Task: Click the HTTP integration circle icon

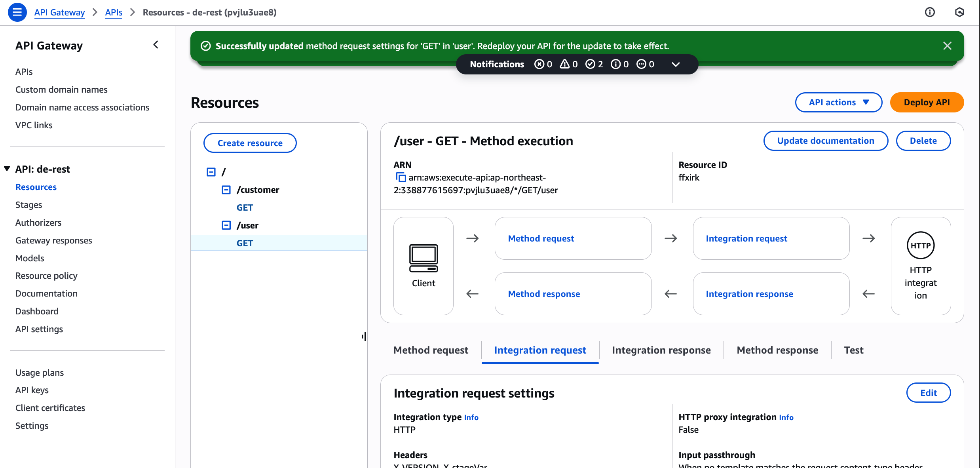Action: pyautogui.click(x=920, y=245)
